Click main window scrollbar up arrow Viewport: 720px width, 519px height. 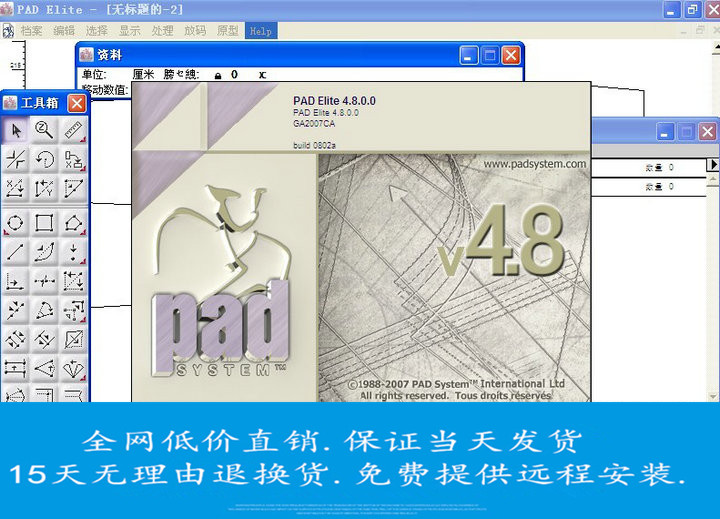[x=716, y=46]
